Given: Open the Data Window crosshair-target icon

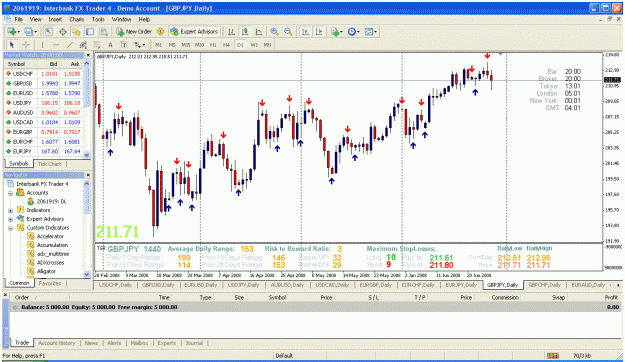Looking at the screenshot, I should [x=63, y=31].
